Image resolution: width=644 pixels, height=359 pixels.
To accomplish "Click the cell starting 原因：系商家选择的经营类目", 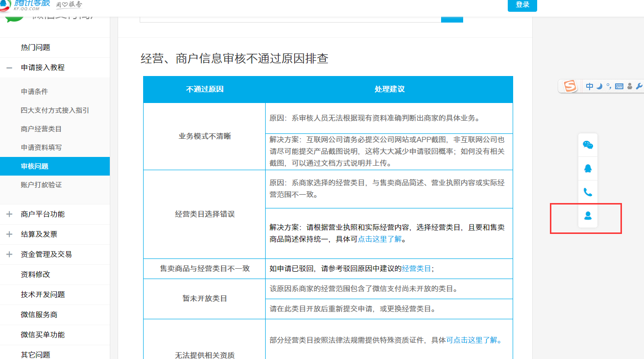I will [x=389, y=189].
